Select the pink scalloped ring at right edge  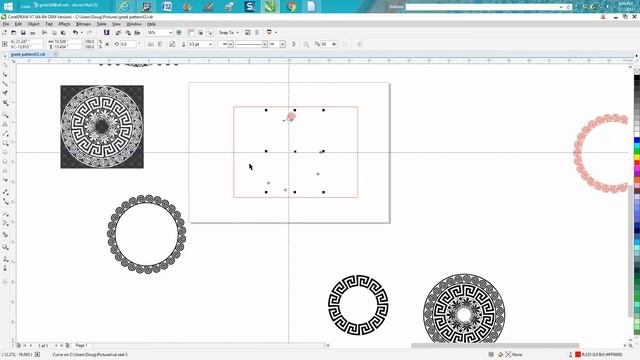(x=600, y=153)
